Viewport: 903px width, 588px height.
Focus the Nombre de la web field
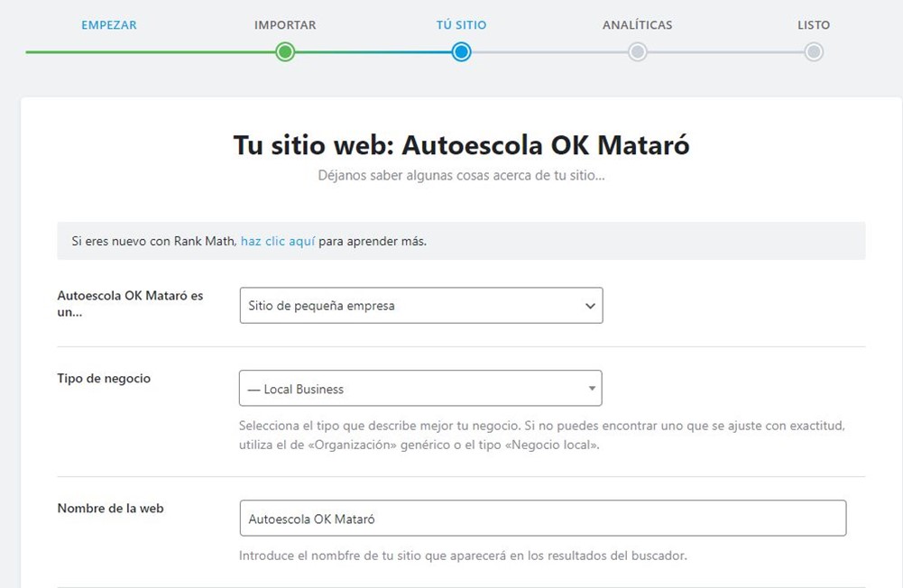point(542,519)
